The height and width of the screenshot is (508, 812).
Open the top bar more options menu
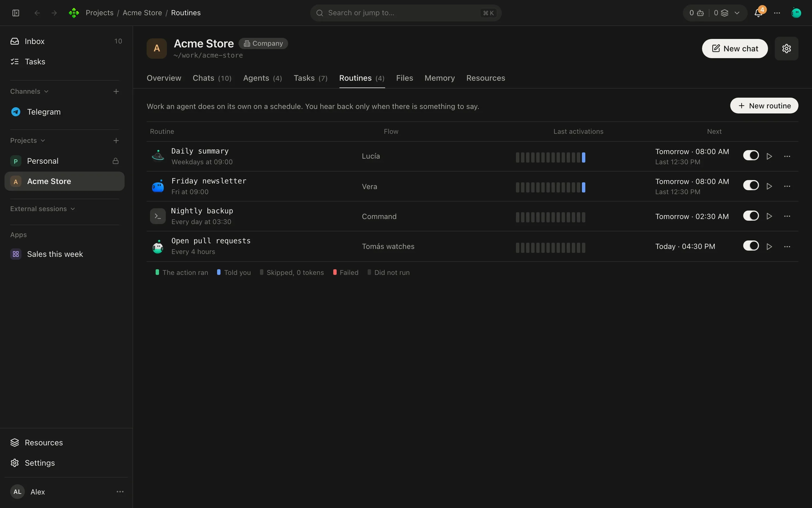click(x=777, y=13)
